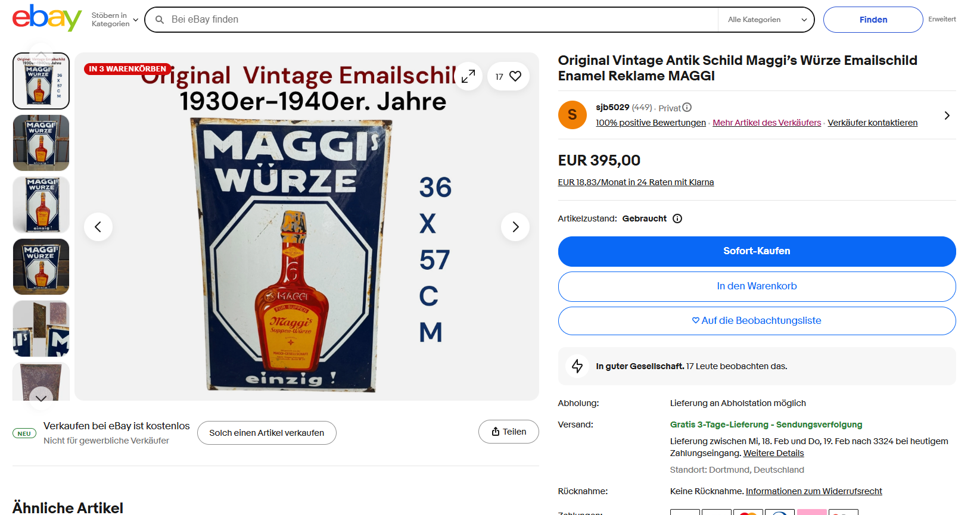Show next product image
The height and width of the screenshot is (515, 980).
tap(515, 227)
